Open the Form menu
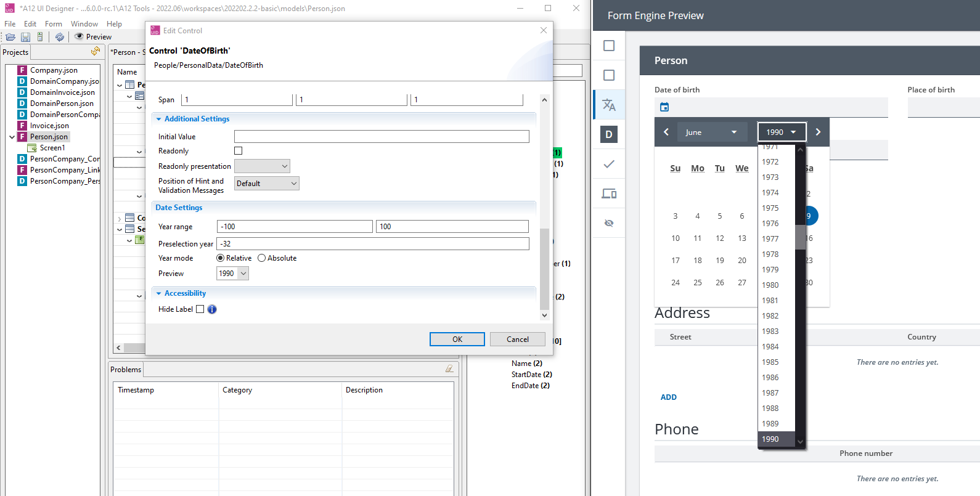The image size is (980, 496). click(54, 24)
